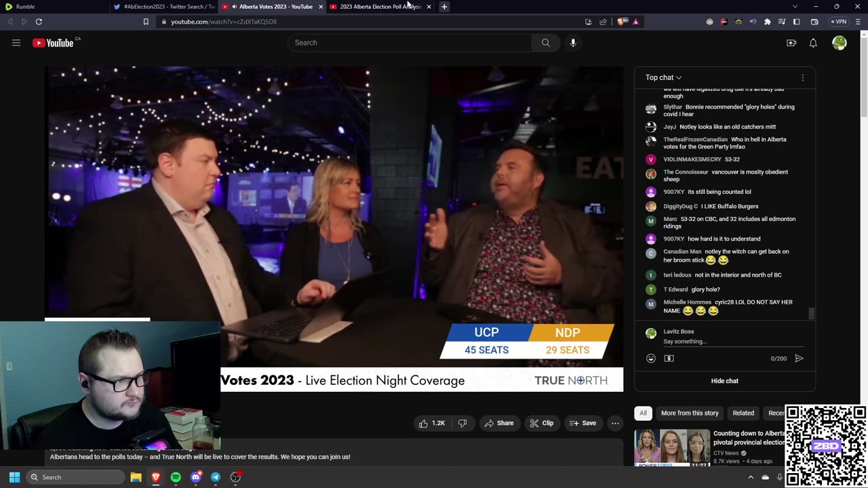The height and width of the screenshot is (488, 868).
Task: Go to the YouTube home logo
Action: point(53,43)
